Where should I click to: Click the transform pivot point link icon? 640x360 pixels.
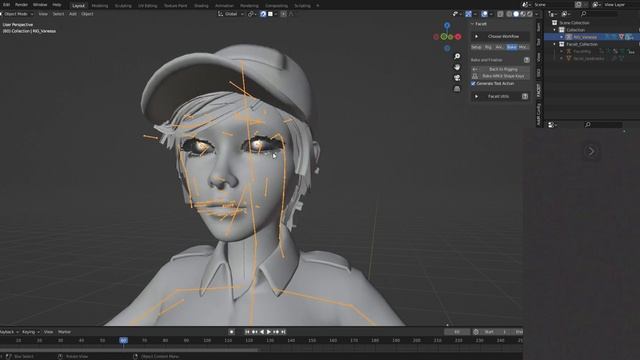(251, 14)
